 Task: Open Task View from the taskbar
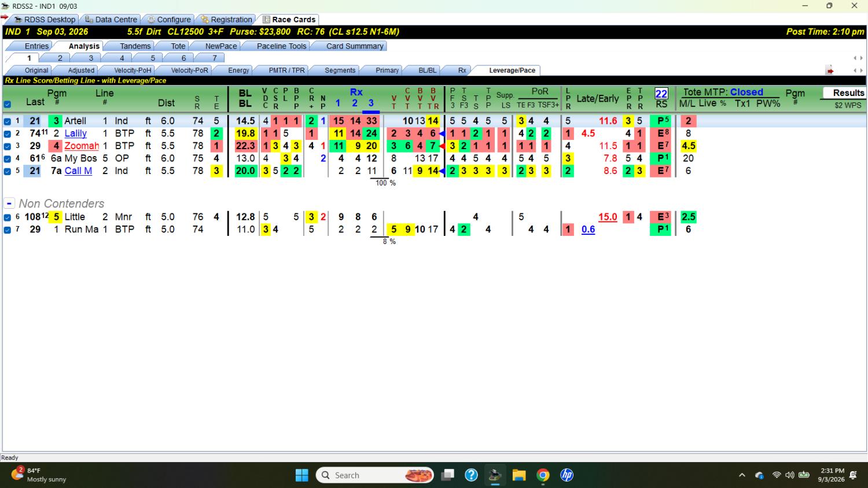pyautogui.click(x=447, y=475)
